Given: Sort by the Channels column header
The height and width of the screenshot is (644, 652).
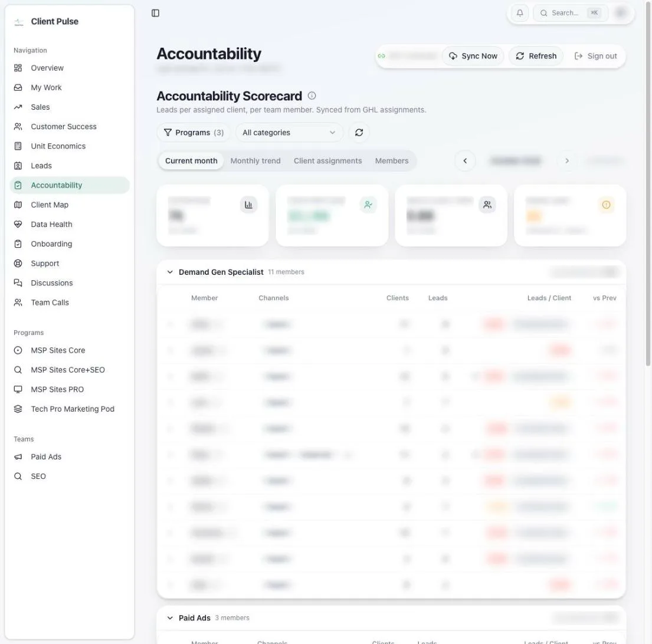Looking at the screenshot, I should tap(274, 298).
